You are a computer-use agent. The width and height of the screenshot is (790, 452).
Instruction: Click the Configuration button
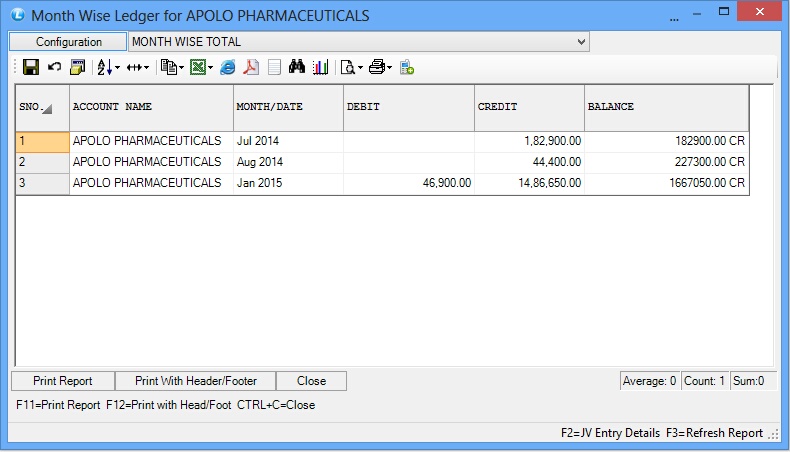(x=68, y=42)
